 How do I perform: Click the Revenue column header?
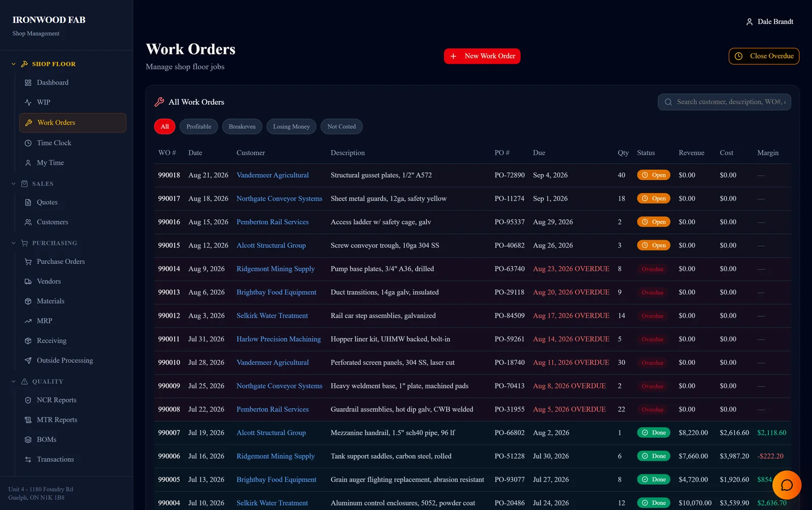[x=691, y=153]
